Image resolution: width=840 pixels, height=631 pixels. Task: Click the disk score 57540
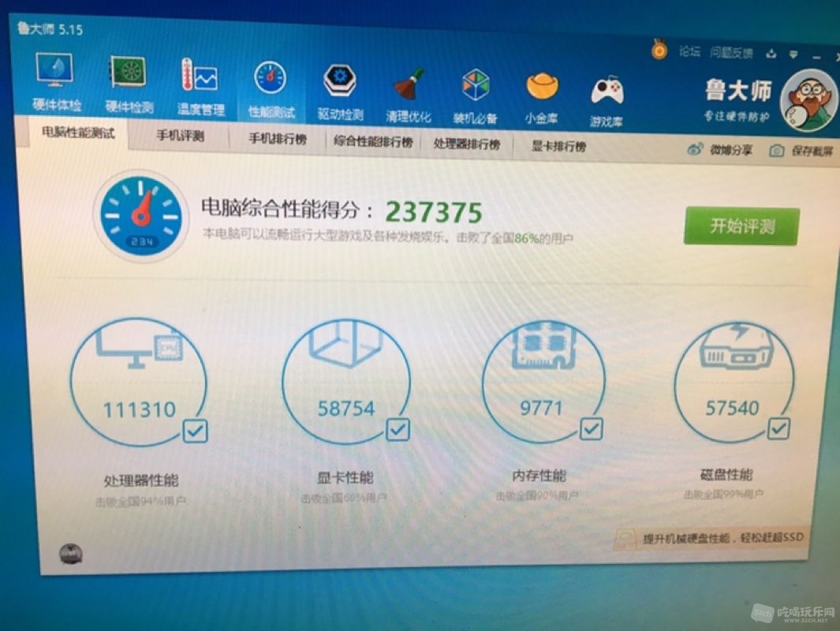732,408
